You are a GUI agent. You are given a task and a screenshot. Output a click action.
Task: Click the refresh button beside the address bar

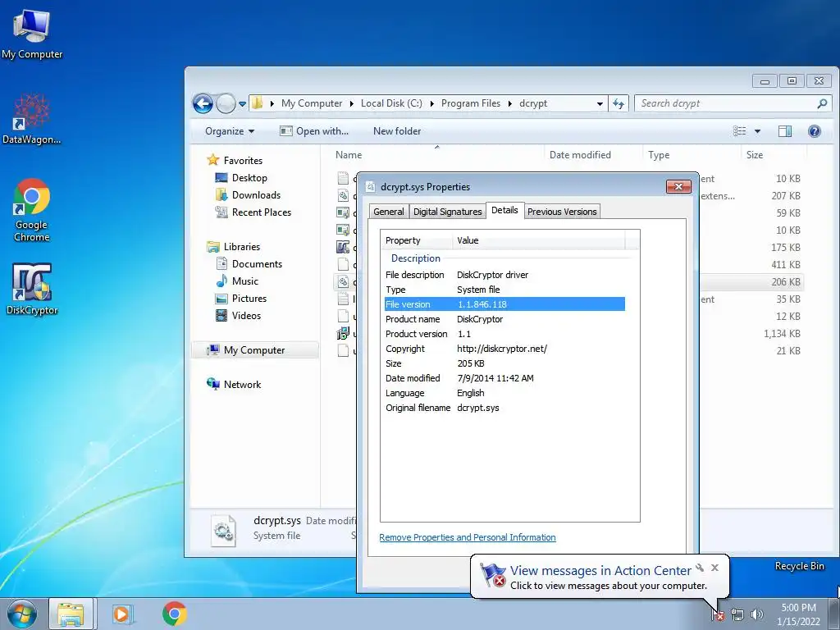619,103
